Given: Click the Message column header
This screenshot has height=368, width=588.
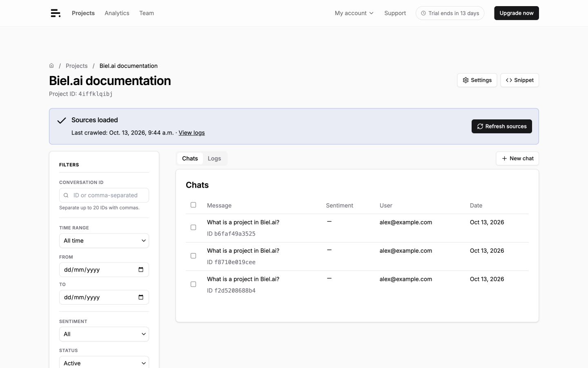Looking at the screenshot, I should point(219,206).
